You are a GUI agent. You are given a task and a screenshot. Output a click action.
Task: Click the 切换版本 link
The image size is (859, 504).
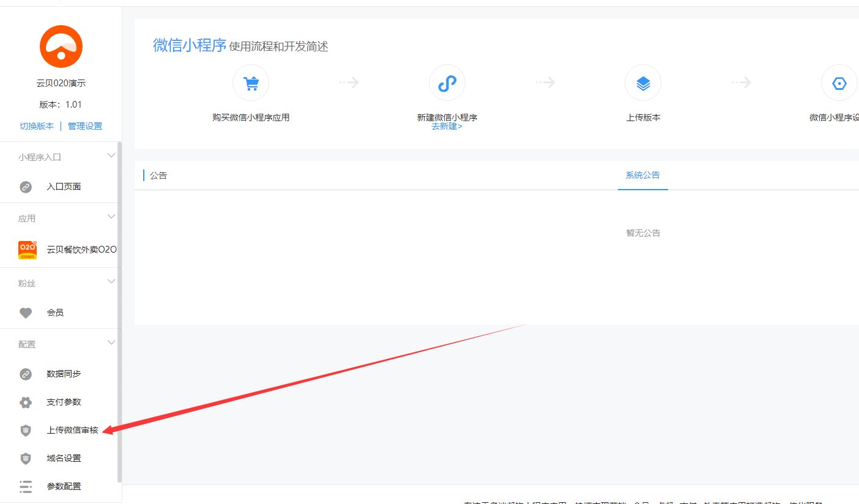pyautogui.click(x=37, y=126)
